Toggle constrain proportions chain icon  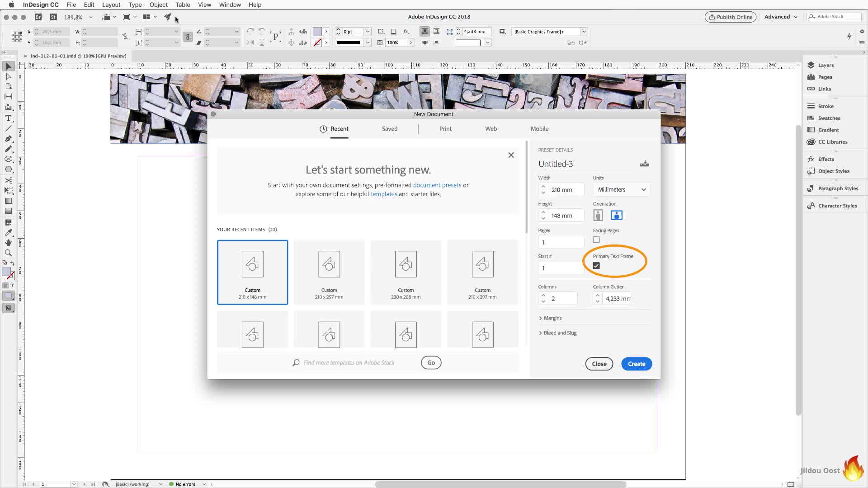point(188,37)
